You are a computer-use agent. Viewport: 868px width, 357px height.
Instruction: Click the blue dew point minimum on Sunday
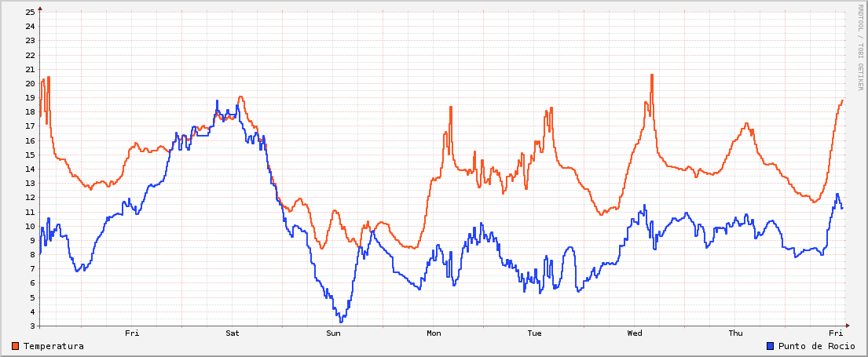341,321
